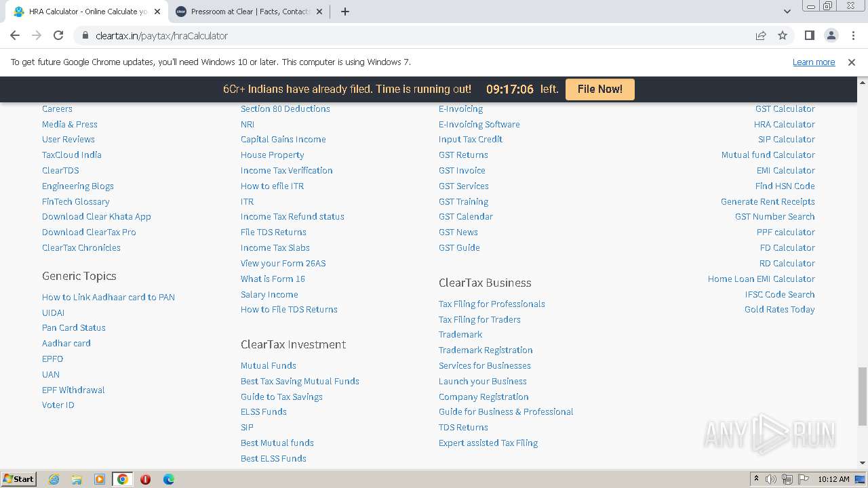Click the page vertical scrollbar thumb
The image size is (868, 488).
[x=862, y=396]
